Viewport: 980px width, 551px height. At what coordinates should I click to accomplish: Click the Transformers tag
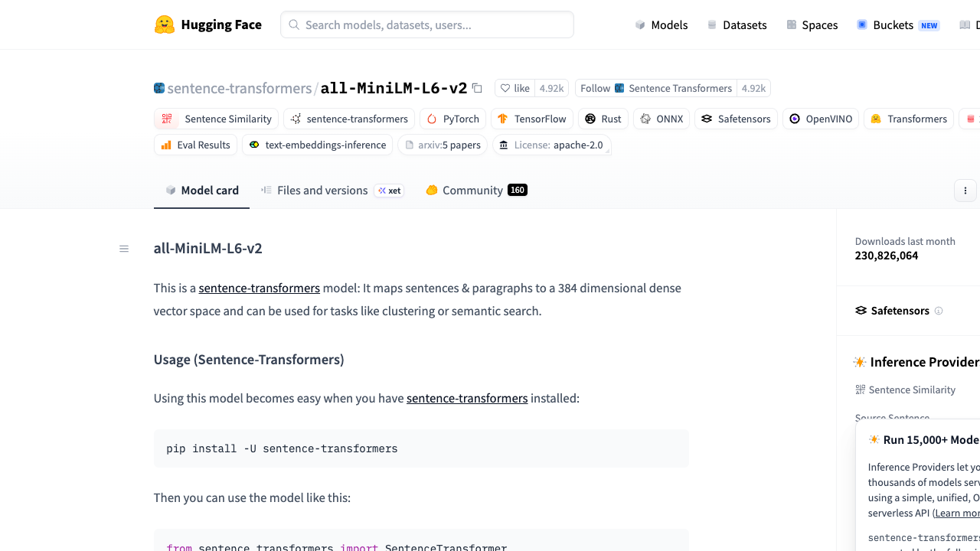coord(909,119)
